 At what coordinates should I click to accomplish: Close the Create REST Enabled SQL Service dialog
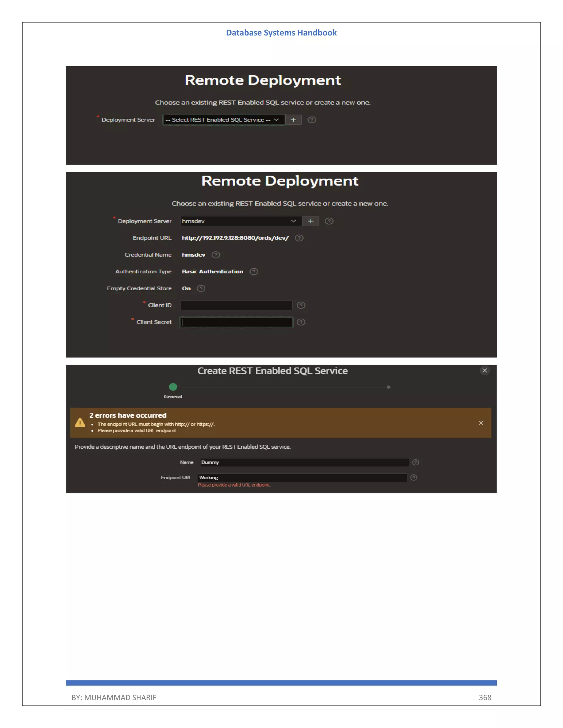click(485, 370)
